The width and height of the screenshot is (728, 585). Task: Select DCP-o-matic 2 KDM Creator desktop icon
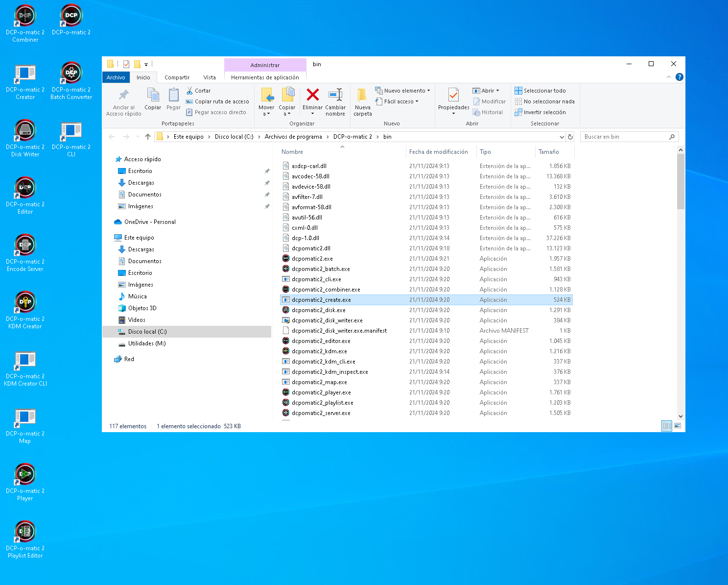(25, 302)
